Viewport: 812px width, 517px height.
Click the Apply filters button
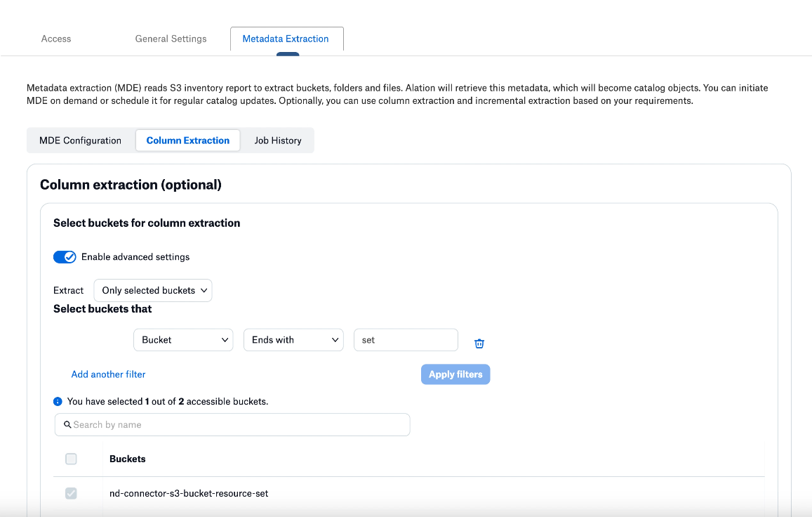[455, 374]
